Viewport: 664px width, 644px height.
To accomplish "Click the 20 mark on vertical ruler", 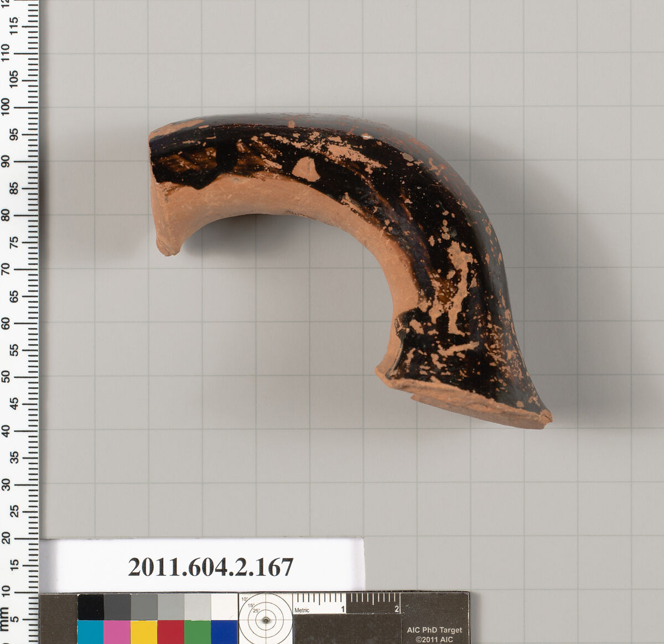I will tap(6, 538).
